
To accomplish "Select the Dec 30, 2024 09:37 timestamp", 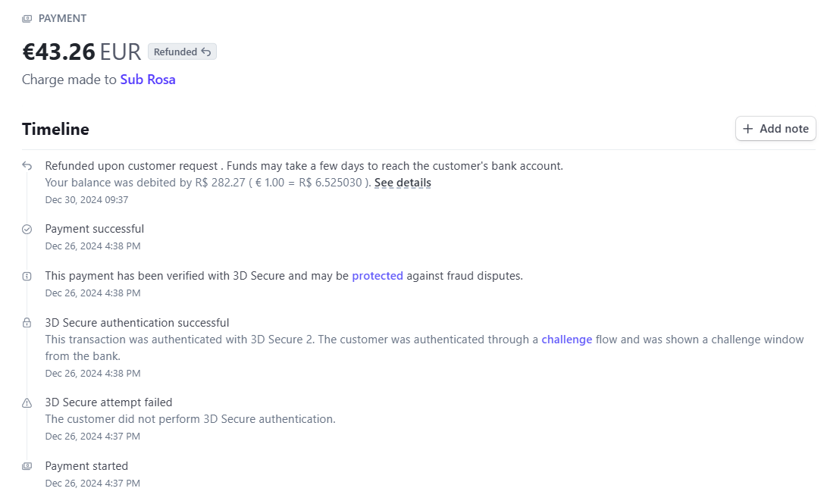I will click(86, 200).
